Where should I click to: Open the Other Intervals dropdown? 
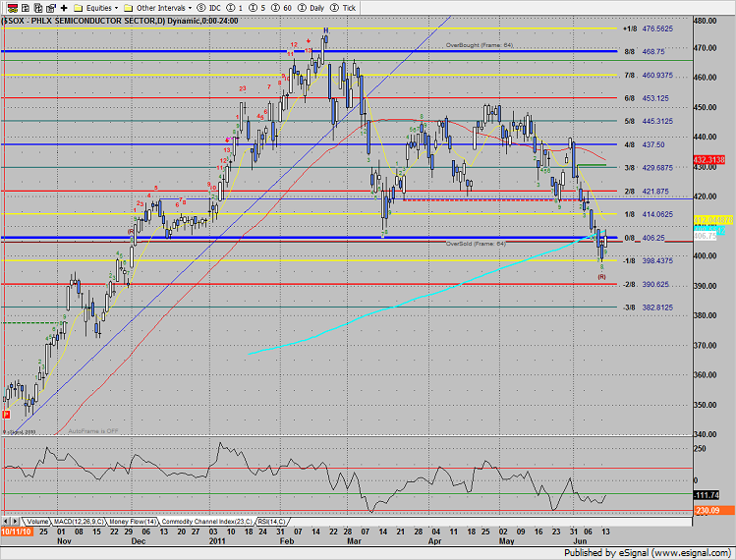[164, 8]
